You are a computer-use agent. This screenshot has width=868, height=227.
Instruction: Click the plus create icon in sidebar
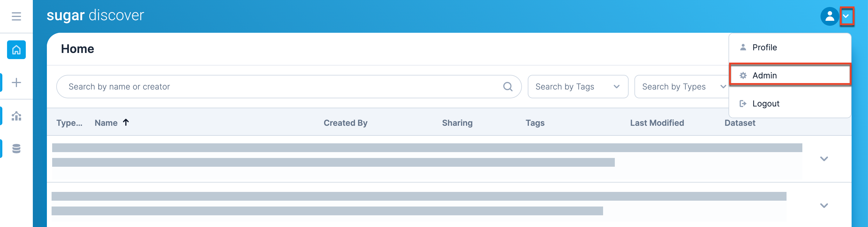16,82
